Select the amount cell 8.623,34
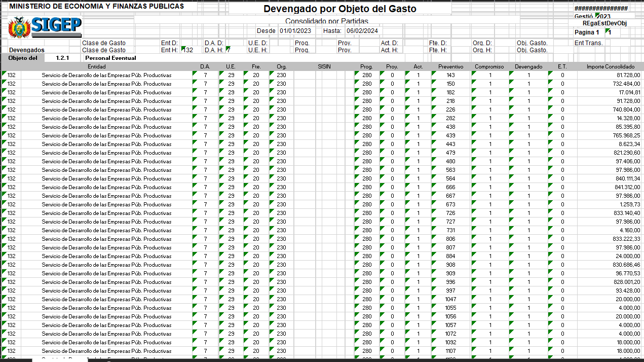This screenshot has height=362, width=644. coord(610,144)
